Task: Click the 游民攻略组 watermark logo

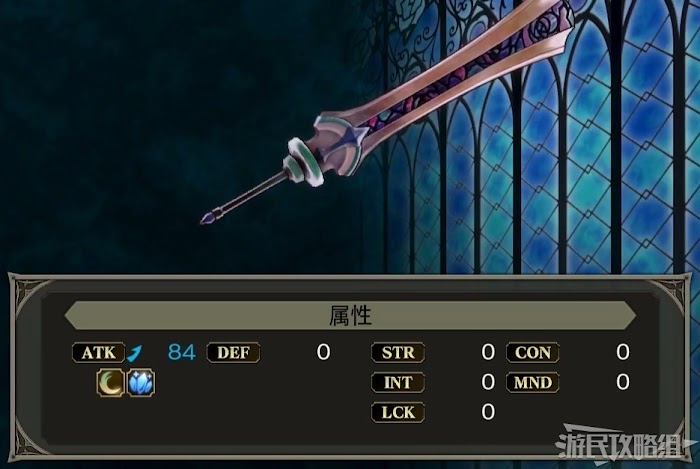Action: (x=625, y=445)
